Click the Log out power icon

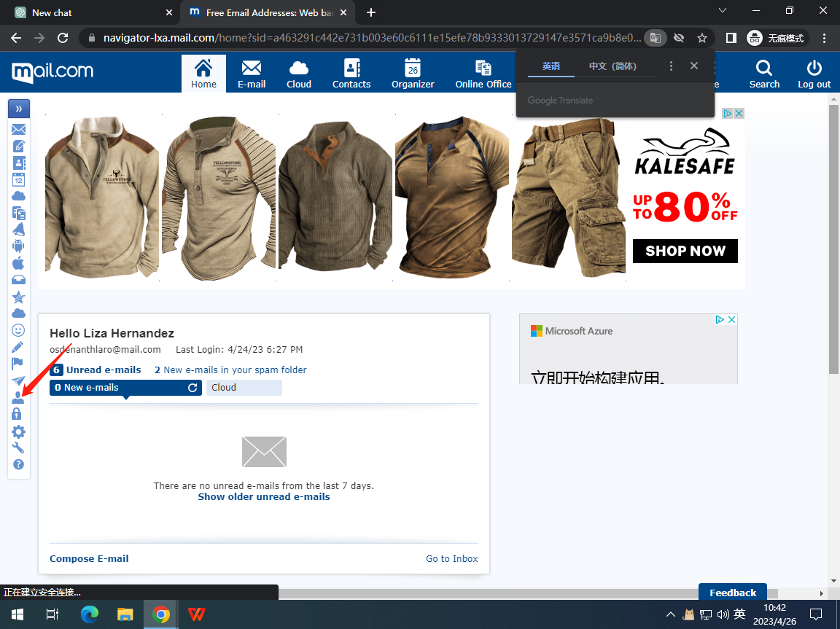point(814,74)
